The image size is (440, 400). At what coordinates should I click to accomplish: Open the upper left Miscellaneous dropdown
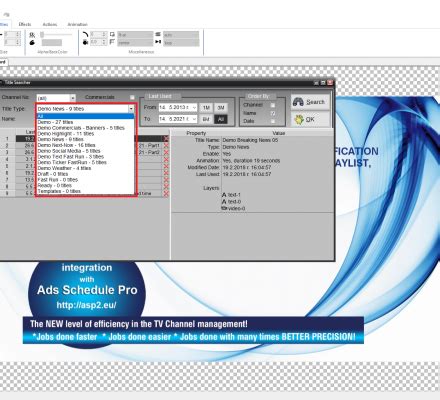135,35
